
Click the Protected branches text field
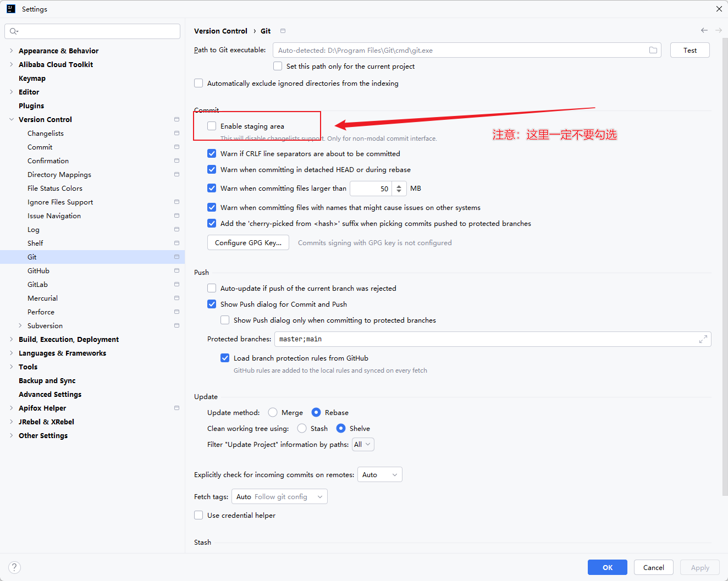click(x=484, y=339)
